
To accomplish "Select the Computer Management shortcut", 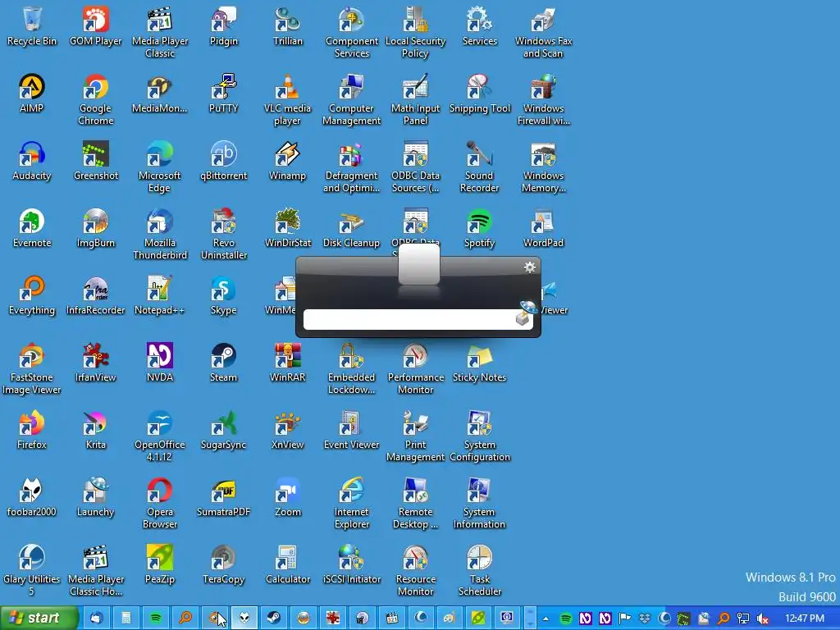I will (x=351, y=99).
